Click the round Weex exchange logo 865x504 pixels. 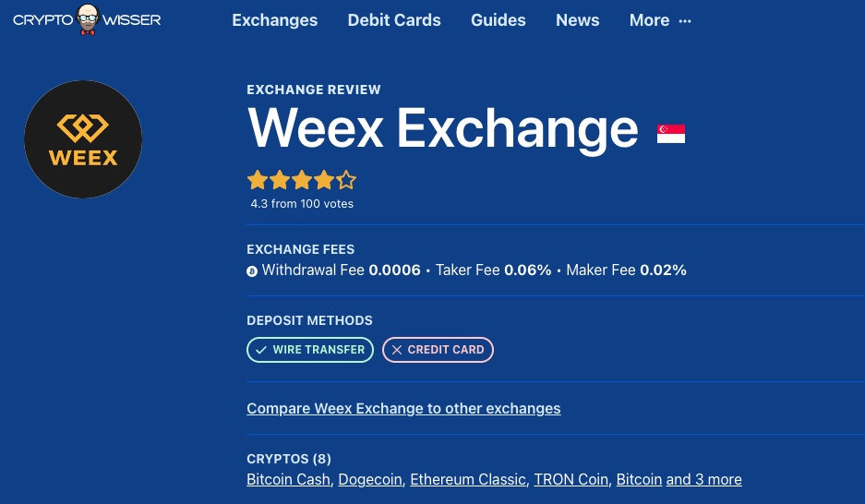click(83, 139)
